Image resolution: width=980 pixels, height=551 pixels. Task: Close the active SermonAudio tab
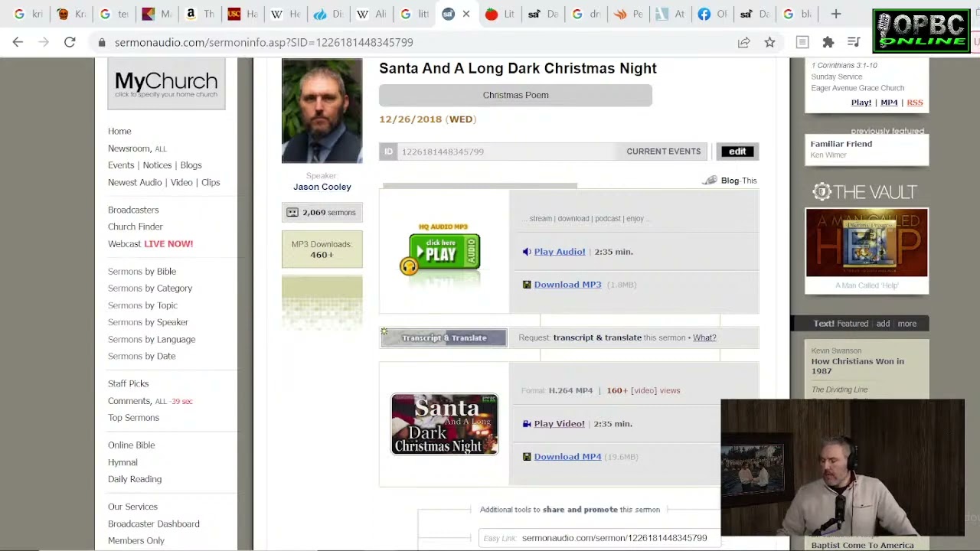[x=465, y=14]
